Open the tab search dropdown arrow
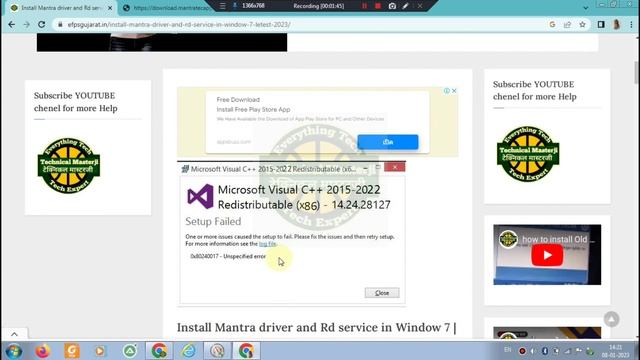This screenshot has width=640, height=360. pyautogui.click(x=585, y=8)
